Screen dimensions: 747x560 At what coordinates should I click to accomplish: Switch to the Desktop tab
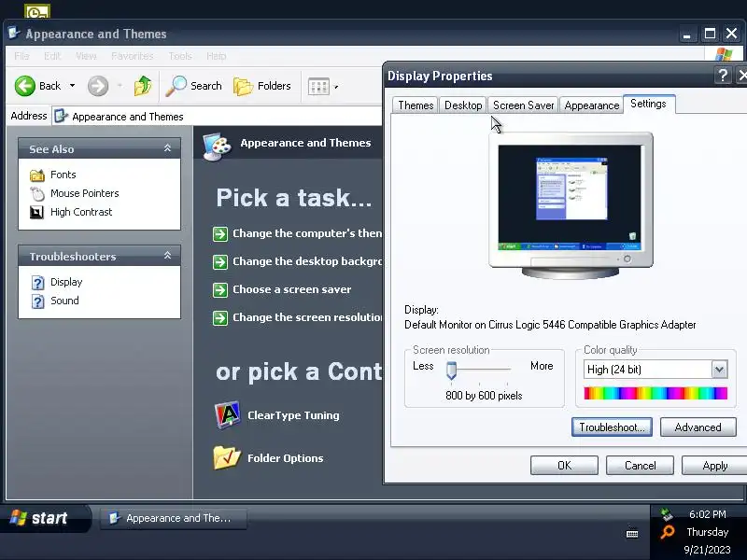[463, 105]
